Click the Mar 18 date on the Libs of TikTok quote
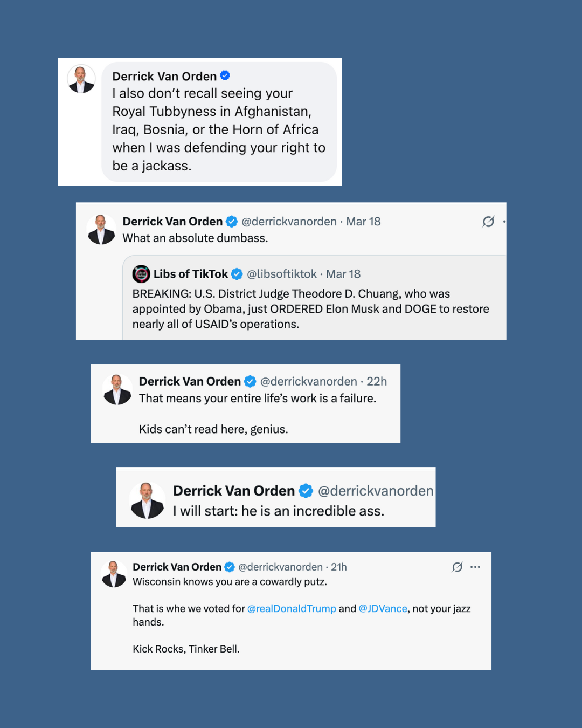Image resolution: width=582 pixels, height=728 pixels. tap(343, 274)
